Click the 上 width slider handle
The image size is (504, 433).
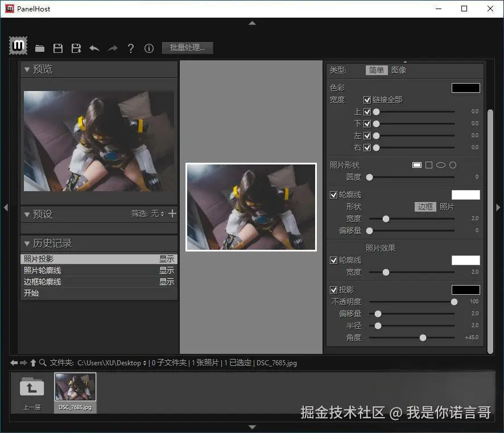click(x=377, y=112)
